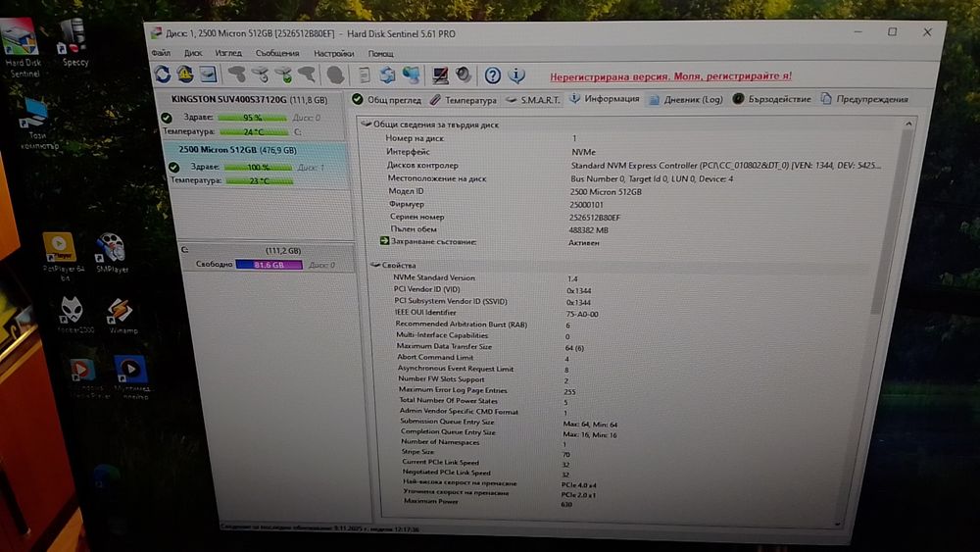Open Hard Disk Sentinel desktop shortcut
Viewport: 980px width, 552px height.
pyautogui.click(x=21, y=47)
